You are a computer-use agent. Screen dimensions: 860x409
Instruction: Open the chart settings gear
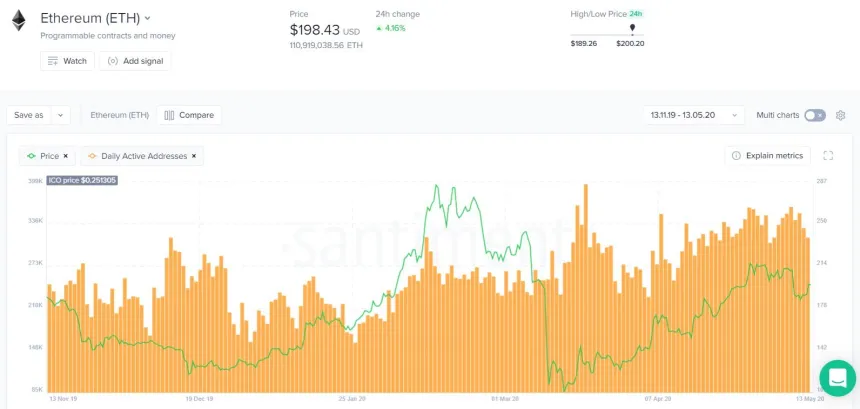[x=840, y=115]
